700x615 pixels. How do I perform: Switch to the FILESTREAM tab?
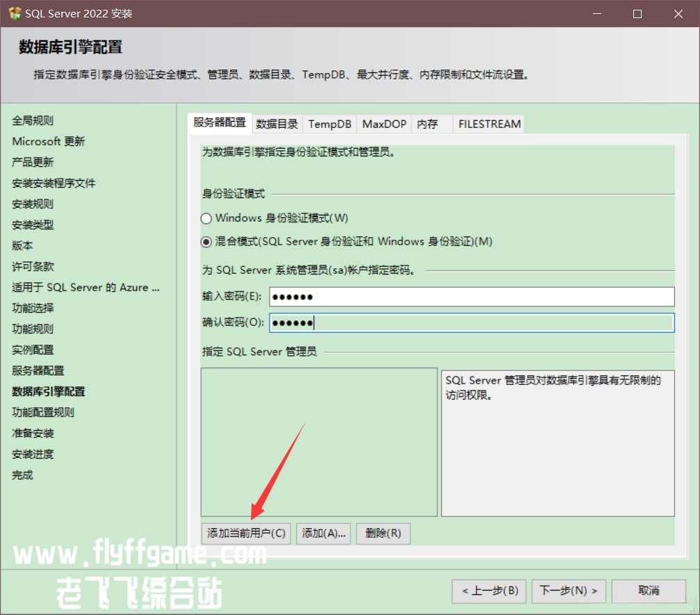[x=489, y=124]
